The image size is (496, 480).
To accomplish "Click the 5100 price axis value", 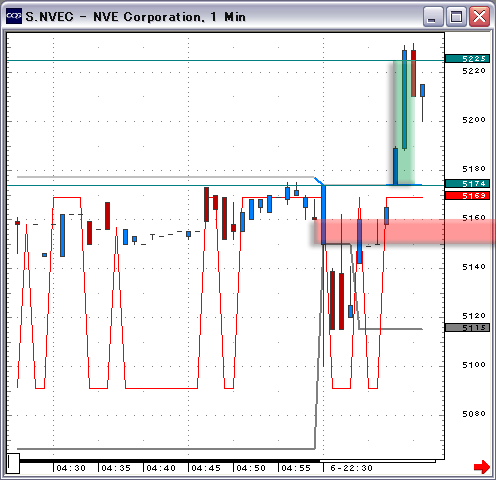I will (x=474, y=365).
